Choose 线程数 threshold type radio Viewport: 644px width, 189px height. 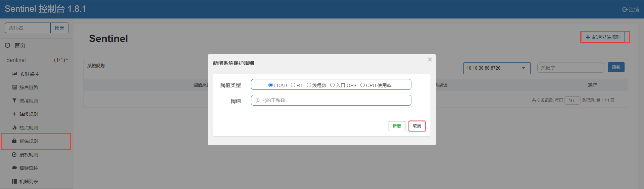click(x=309, y=85)
